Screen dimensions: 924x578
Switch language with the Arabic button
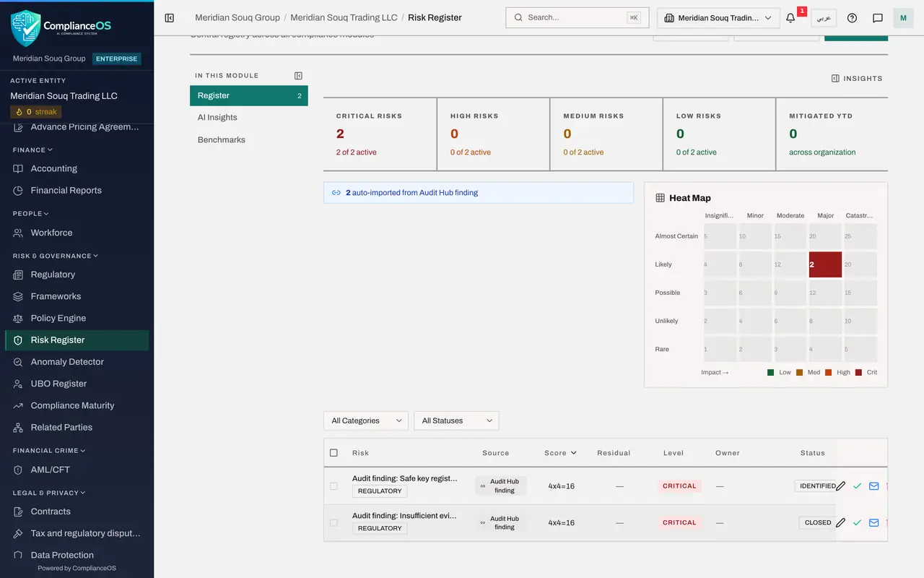pyautogui.click(x=824, y=18)
